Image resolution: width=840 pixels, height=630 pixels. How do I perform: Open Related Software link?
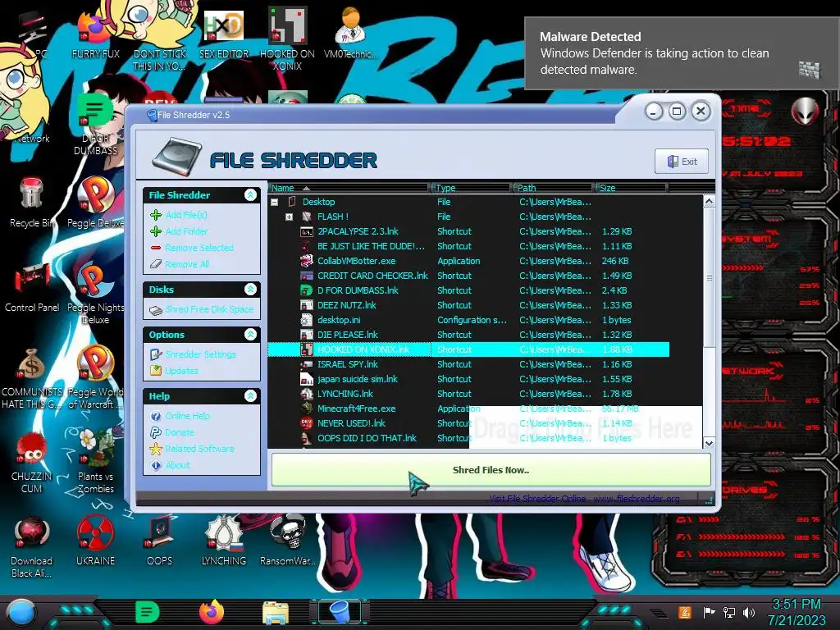[199, 449]
